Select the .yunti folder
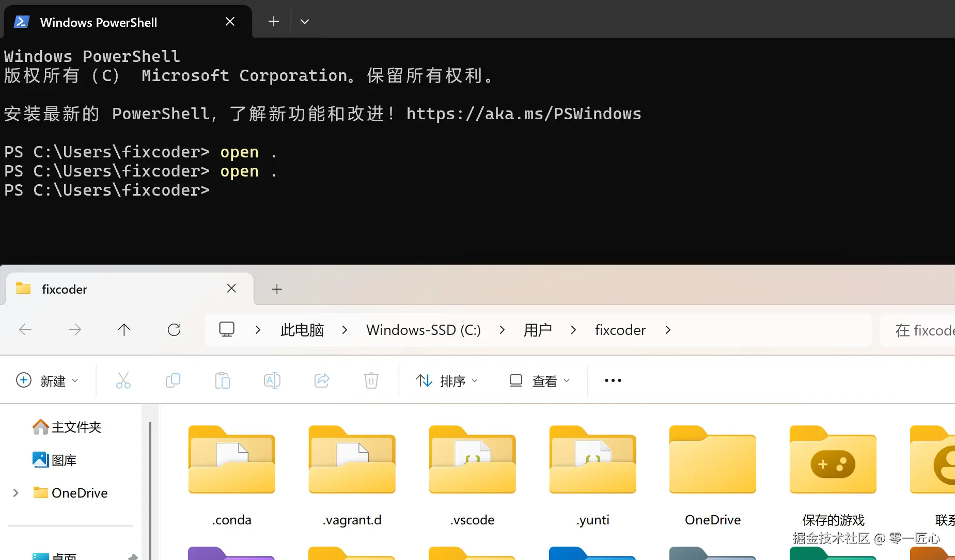The height and width of the screenshot is (560, 955). pos(593,475)
